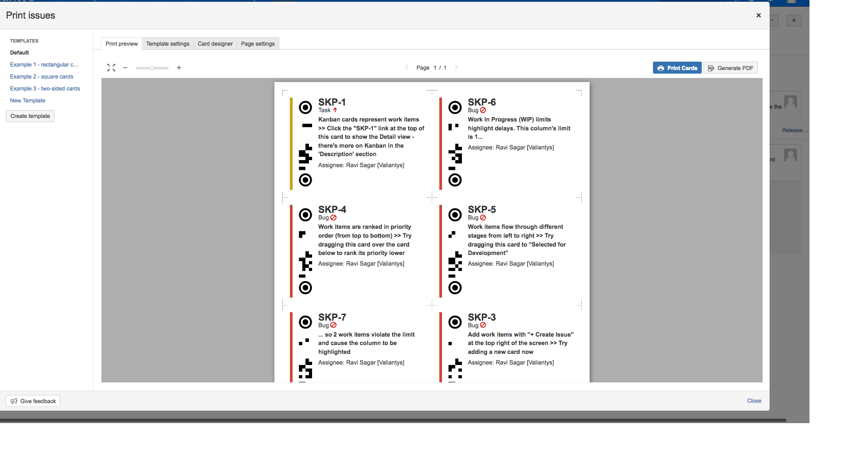Click the zoom level slider handle

click(152, 68)
